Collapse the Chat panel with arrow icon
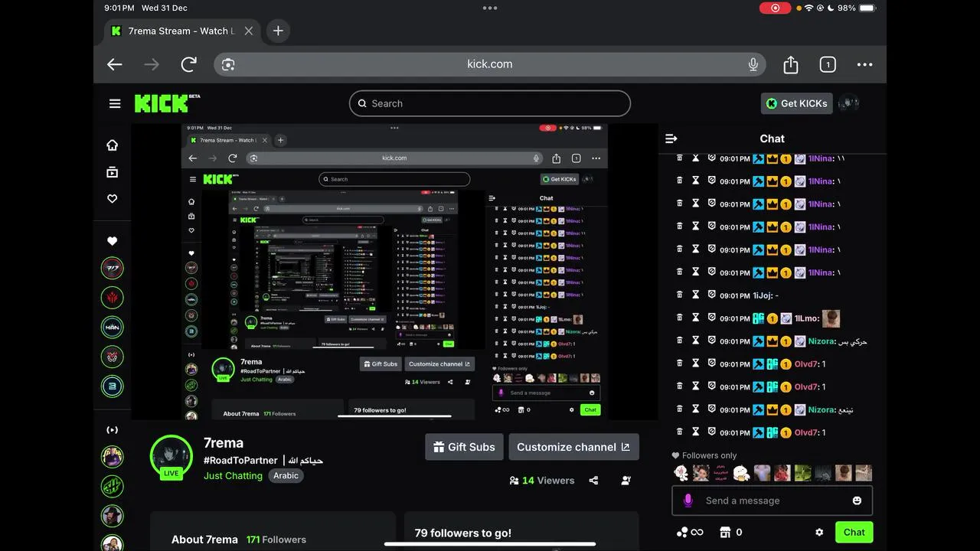The height and width of the screenshot is (551, 980). point(671,139)
